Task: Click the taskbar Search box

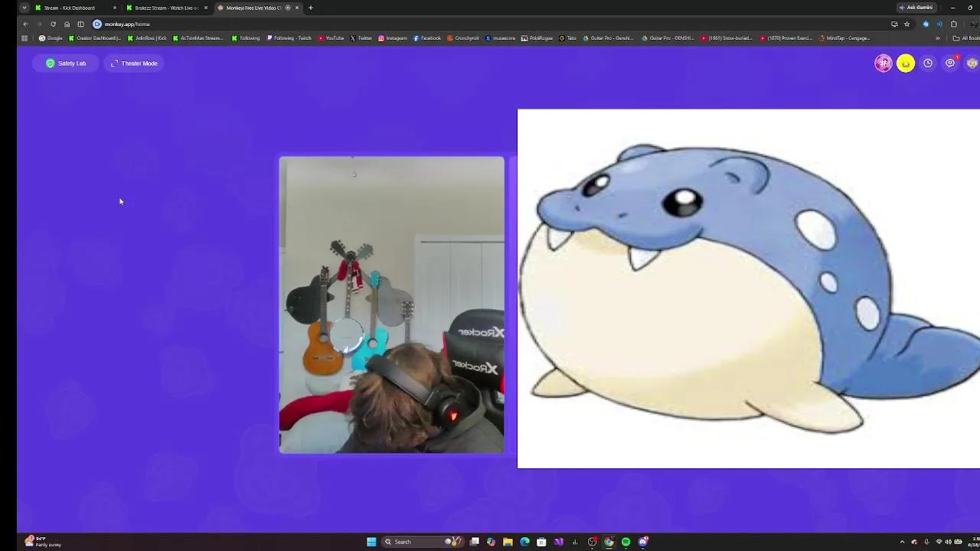Action: click(423, 542)
